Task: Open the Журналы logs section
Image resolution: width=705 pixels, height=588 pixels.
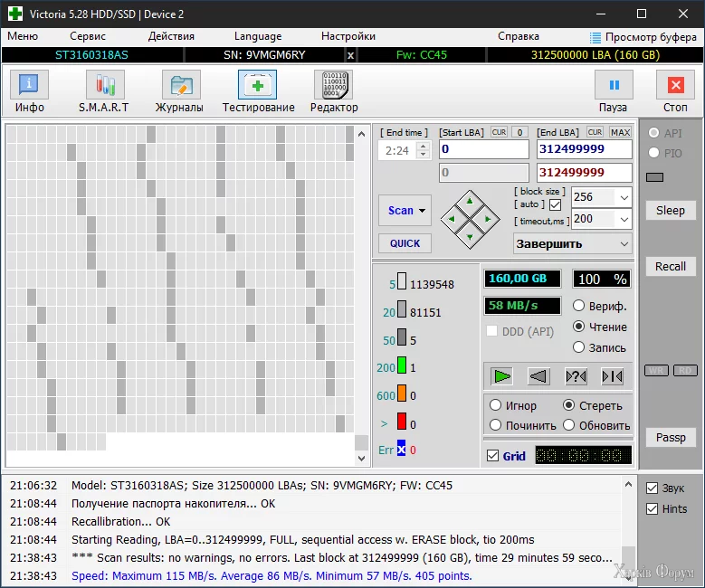Action: (179, 91)
